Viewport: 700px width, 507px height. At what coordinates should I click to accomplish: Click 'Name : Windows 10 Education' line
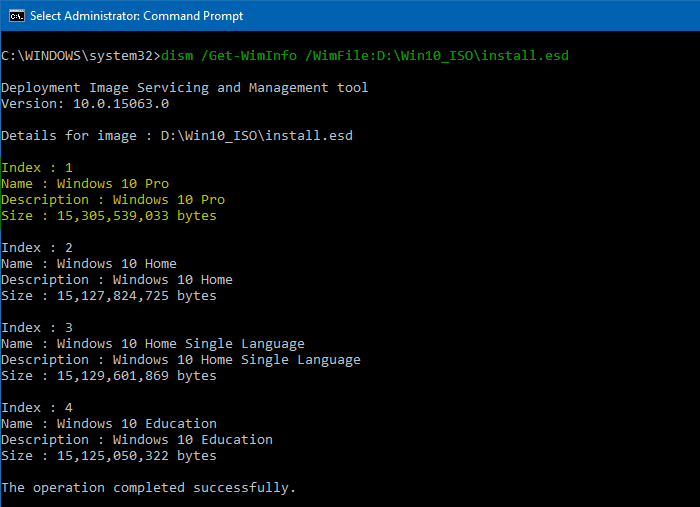point(109,424)
